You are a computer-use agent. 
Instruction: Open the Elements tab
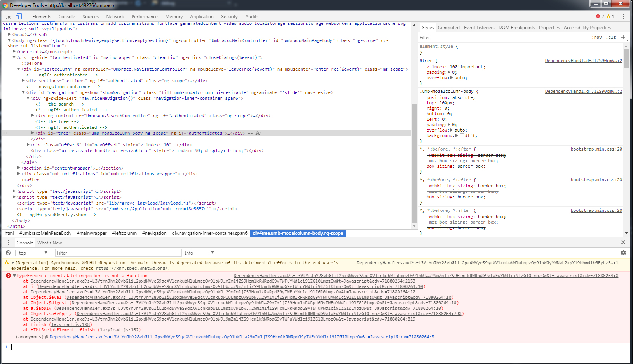point(42,17)
